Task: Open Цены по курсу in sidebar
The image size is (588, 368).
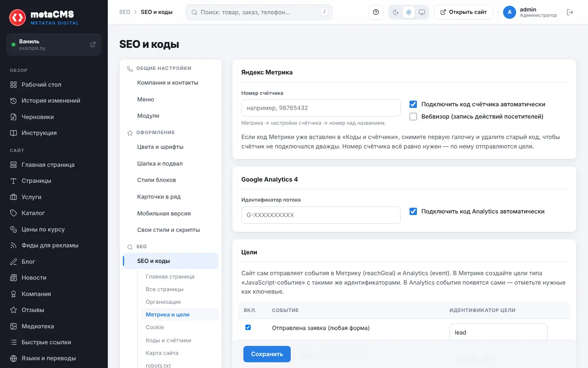Action: 54,229
